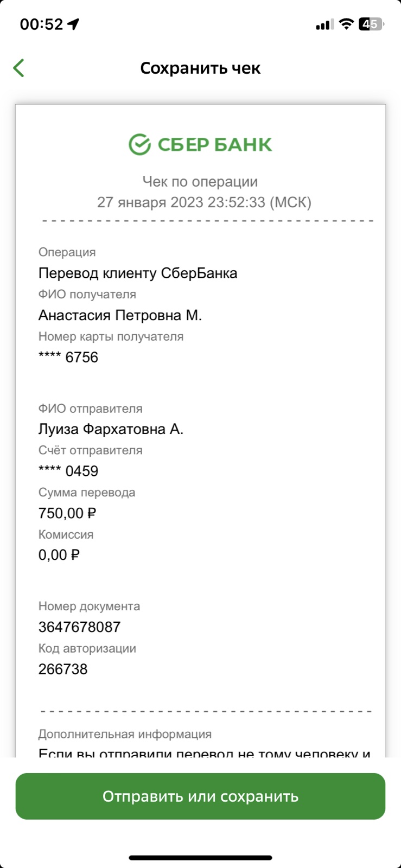The image size is (401, 868).
Task: Tap the Sber Bank checkmark logo
Action: point(139,144)
